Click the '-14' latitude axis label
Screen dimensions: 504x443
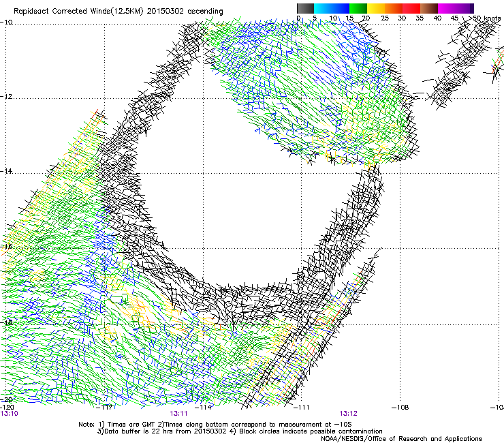click(6, 171)
